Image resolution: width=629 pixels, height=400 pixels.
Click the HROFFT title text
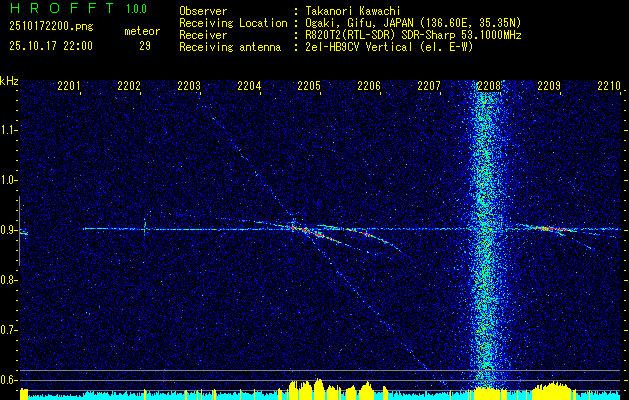tap(62, 8)
